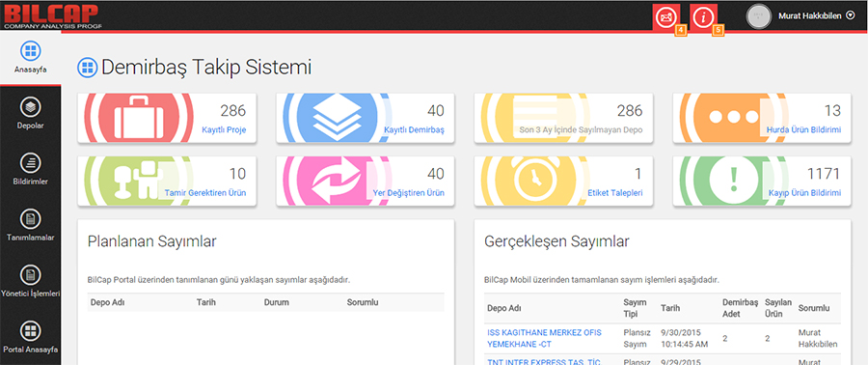Open Depolar in the sidebar
Viewport: 868px width, 365px height.
coord(31,114)
